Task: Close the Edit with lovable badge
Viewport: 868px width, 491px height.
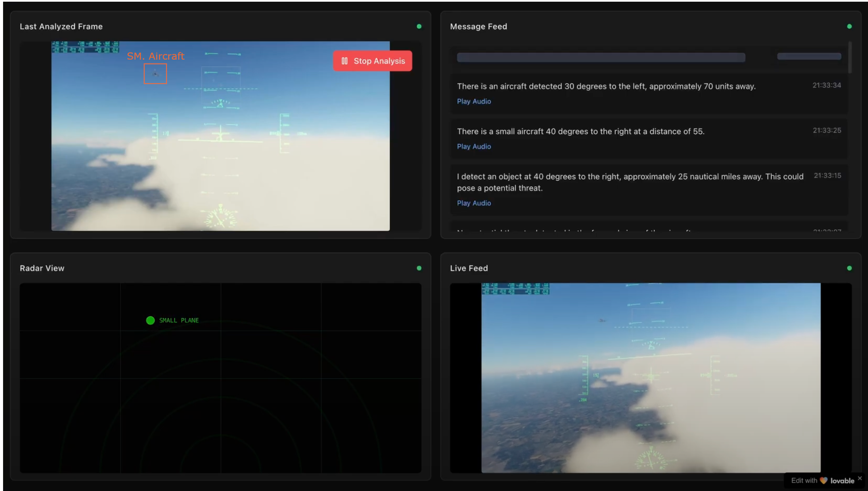Action: tap(860, 478)
